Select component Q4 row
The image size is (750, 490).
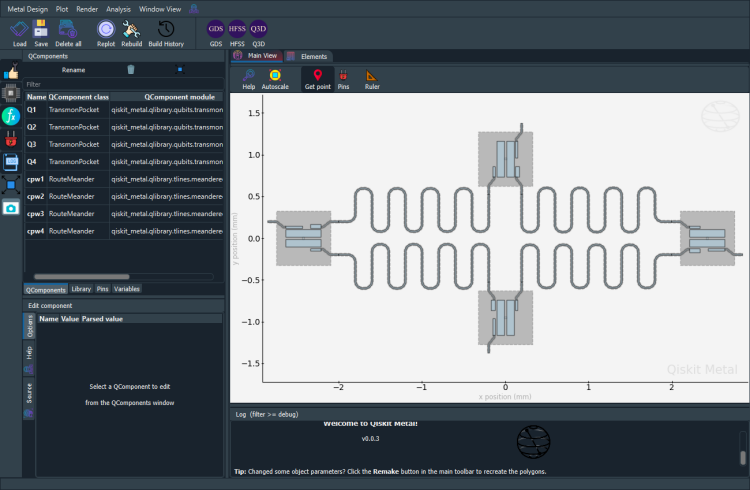click(x=124, y=162)
